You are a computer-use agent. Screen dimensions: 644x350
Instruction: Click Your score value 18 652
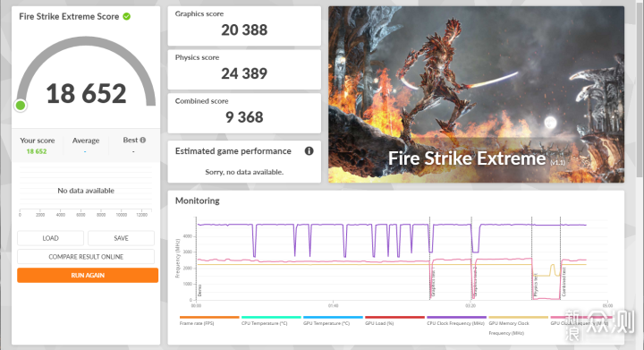pos(37,151)
